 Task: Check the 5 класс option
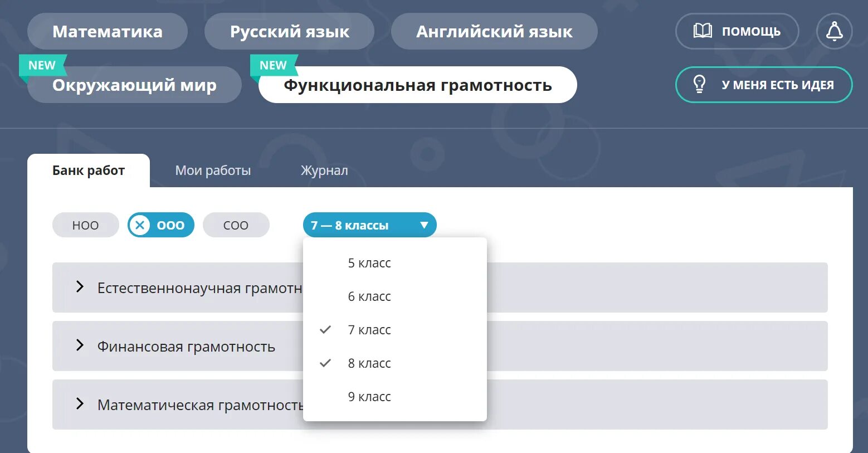(x=369, y=262)
